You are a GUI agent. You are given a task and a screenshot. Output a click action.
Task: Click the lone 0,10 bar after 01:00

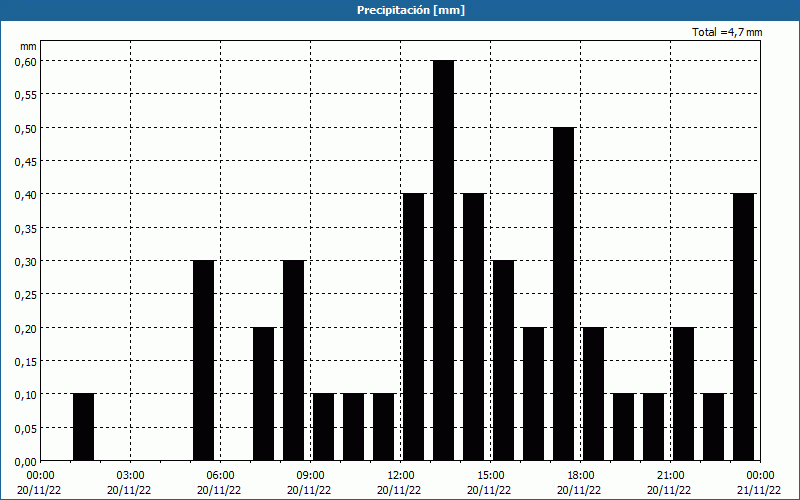coord(84,427)
